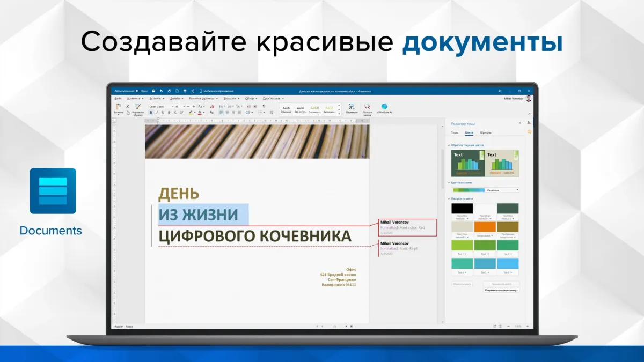Switch to the Шрифты tab in theme editor
644x362 pixels.
pos(485,132)
